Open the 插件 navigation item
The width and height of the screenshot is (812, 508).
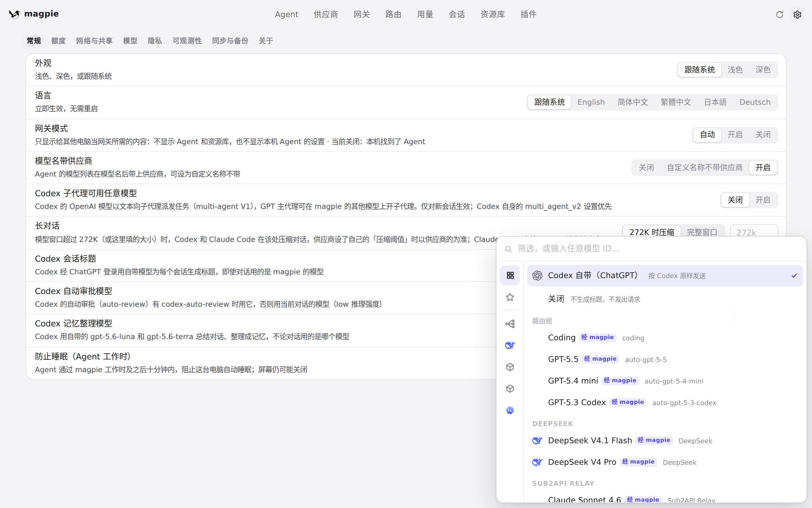pyautogui.click(x=528, y=15)
